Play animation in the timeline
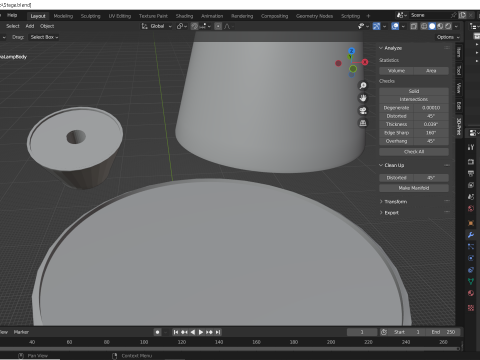The image size is (480, 360). point(201,332)
